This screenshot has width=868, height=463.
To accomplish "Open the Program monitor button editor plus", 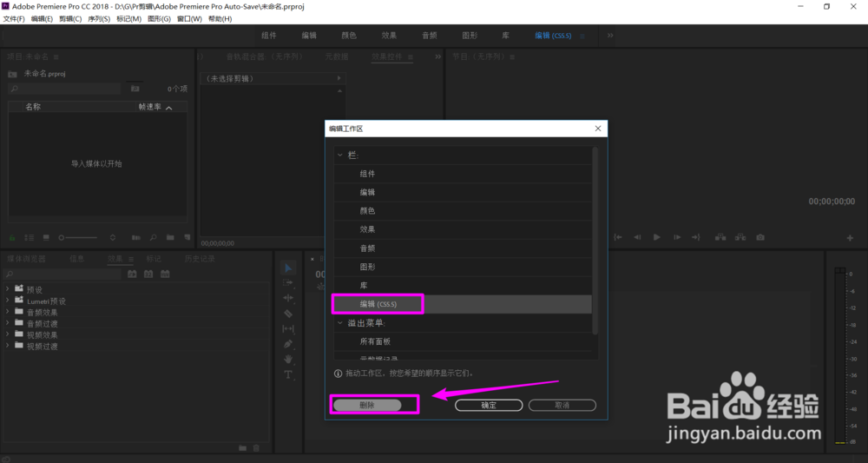I will coord(850,238).
